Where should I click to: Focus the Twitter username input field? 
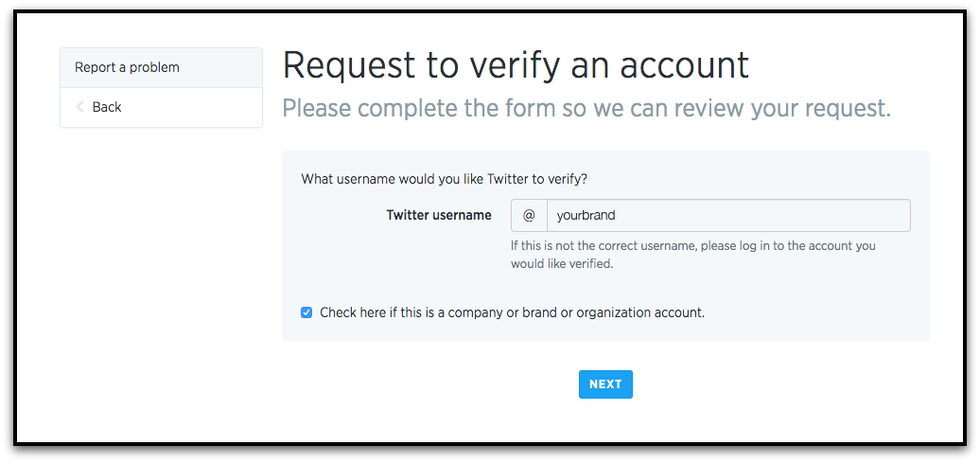point(728,215)
